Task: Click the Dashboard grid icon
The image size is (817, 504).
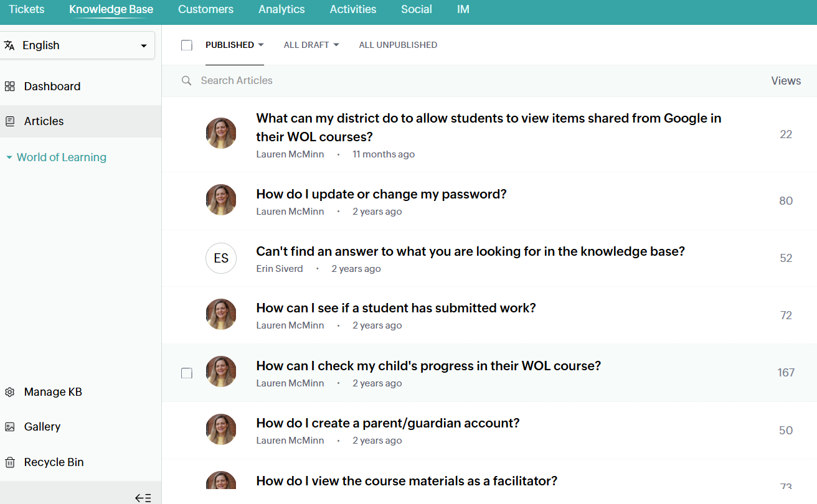Action: pyautogui.click(x=9, y=86)
